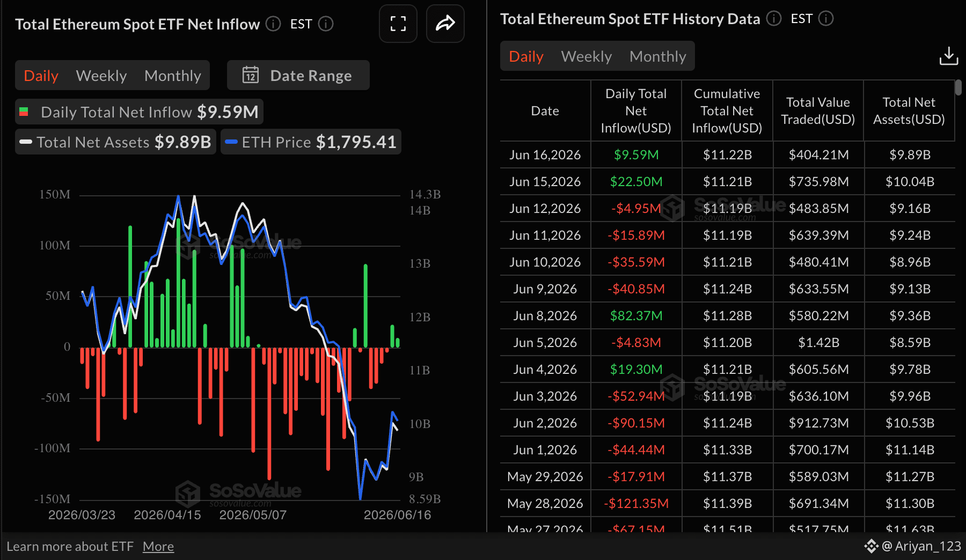Screen dimensions: 966x560
Task: Click the Daily Total Net Inflow(USD) column header
Action: pos(636,111)
